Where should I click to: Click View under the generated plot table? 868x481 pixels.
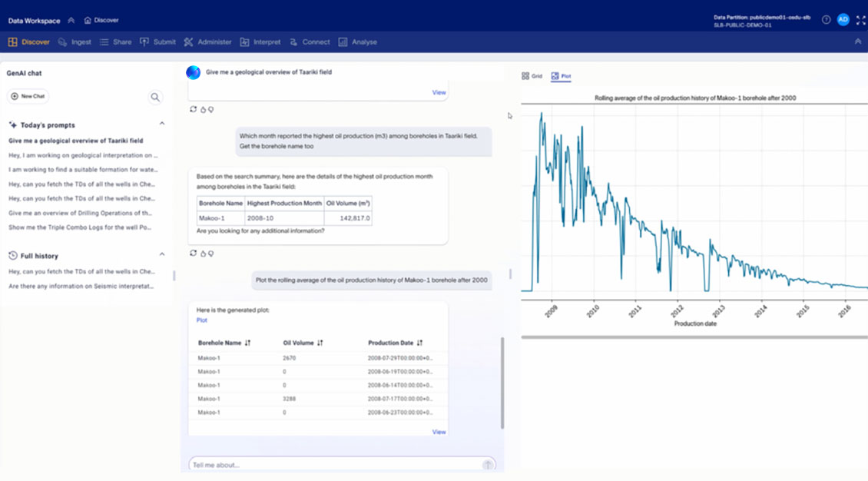[x=439, y=431]
